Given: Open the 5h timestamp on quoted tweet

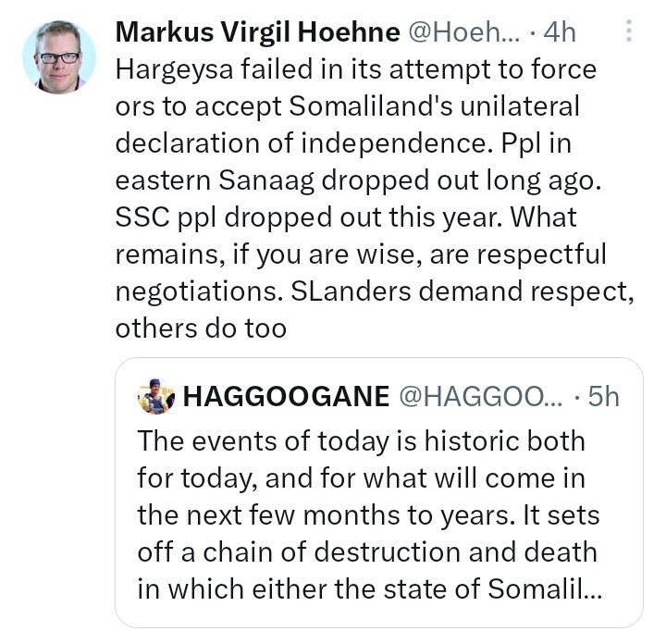Looking at the screenshot, I should (x=603, y=396).
